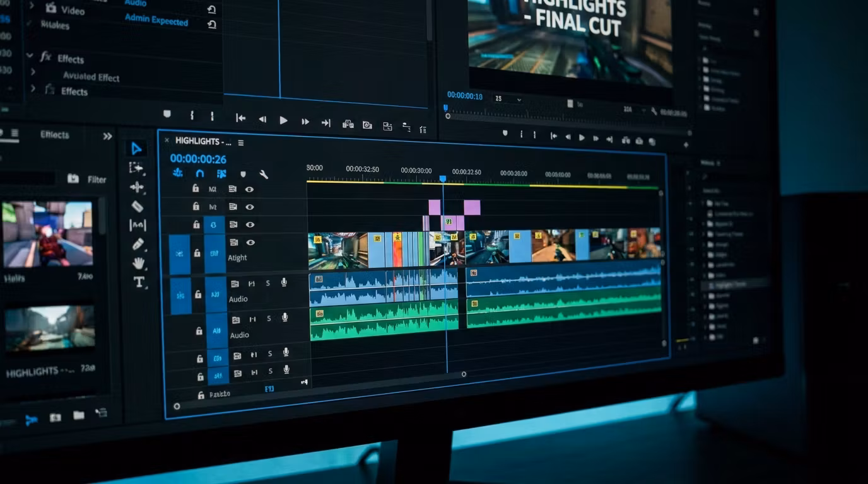The width and height of the screenshot is (868, 484).
Task: Toggle the lock on the topmost video track
Action: 196,188
